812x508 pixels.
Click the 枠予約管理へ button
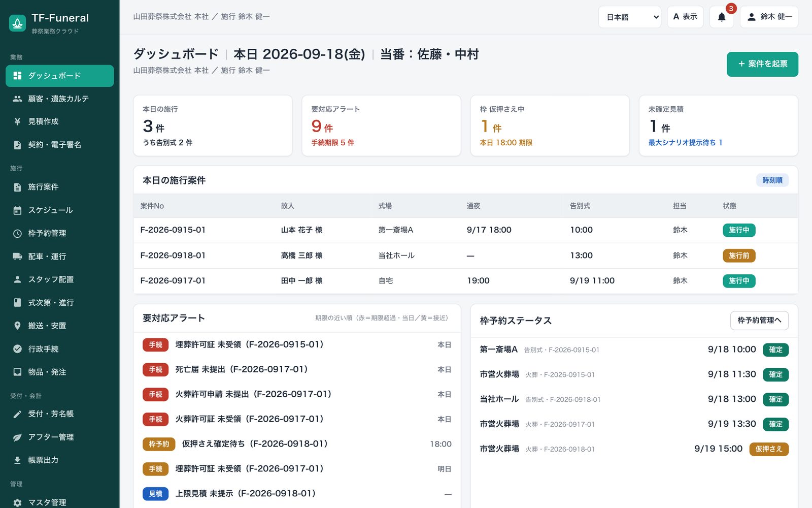759,320
